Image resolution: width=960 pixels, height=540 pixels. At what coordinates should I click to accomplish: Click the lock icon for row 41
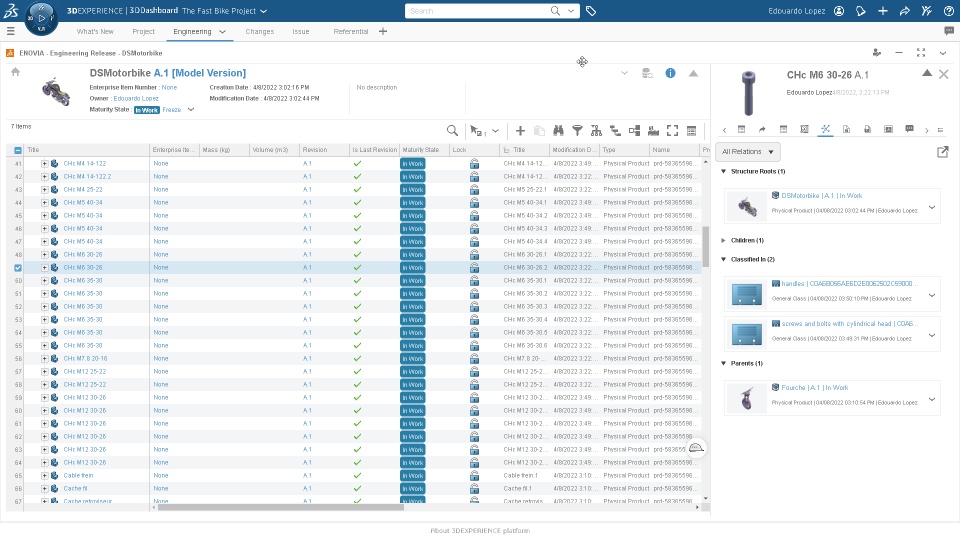(x=474, y=163)
